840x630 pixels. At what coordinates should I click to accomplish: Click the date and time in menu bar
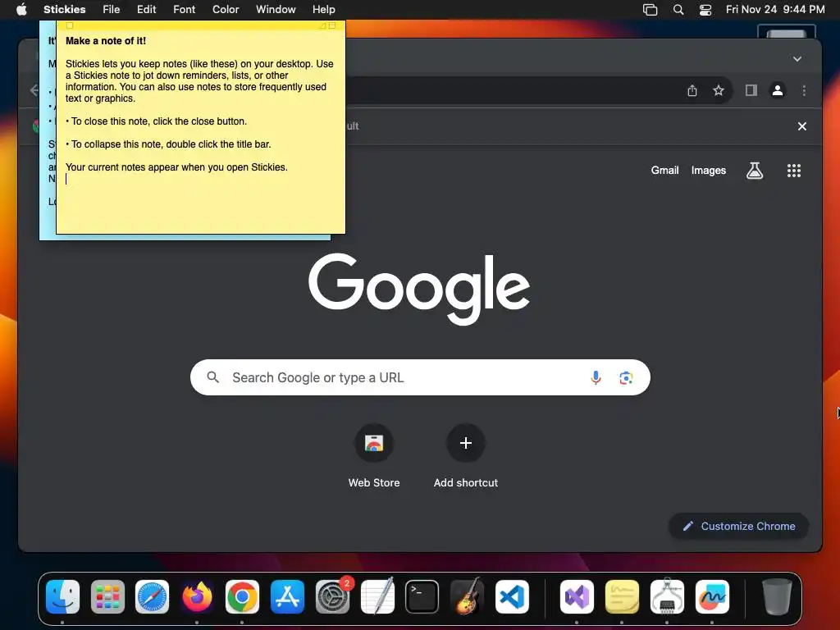click(x=775, y=9)
